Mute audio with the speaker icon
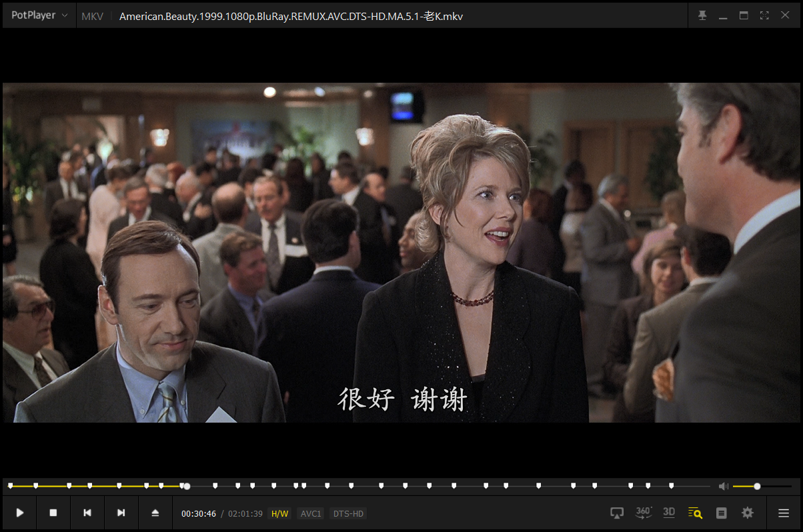803x532 pixels. click(723, 486)
